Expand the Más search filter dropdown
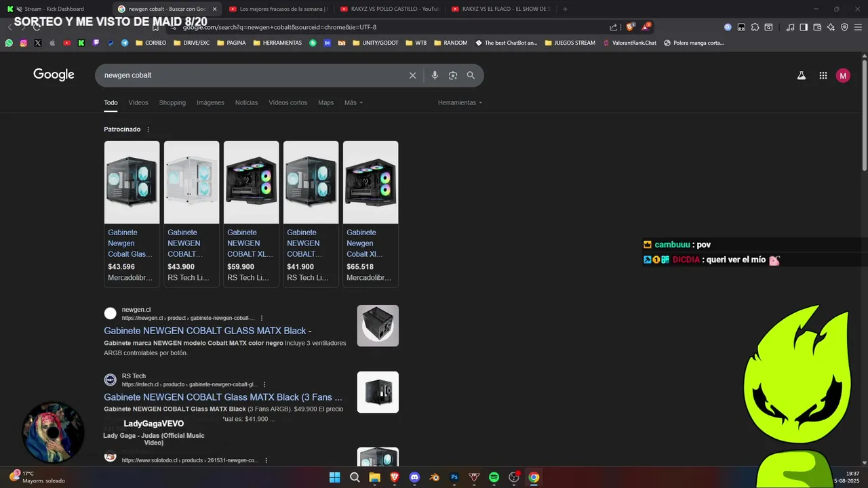This screenshot has height=488, width=868. pyautogui.click(x=353, y=103)
